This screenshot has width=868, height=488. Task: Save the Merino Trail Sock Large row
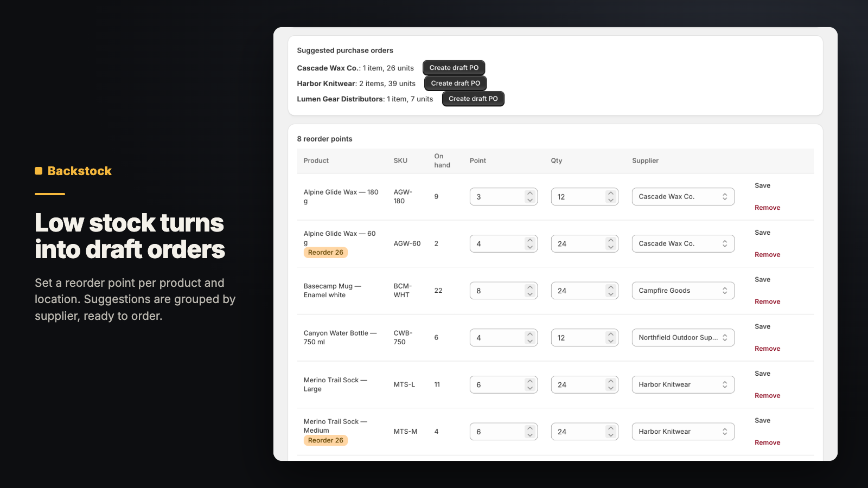(762, 374)
